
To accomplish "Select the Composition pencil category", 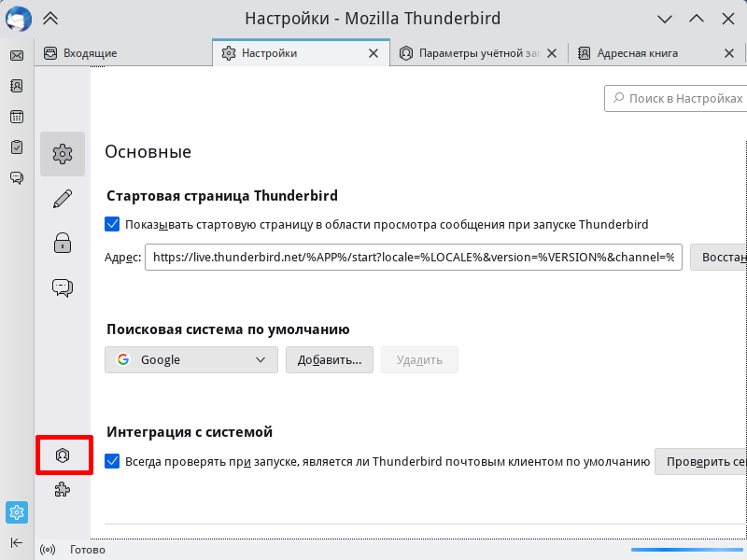I will coord(63,199).
